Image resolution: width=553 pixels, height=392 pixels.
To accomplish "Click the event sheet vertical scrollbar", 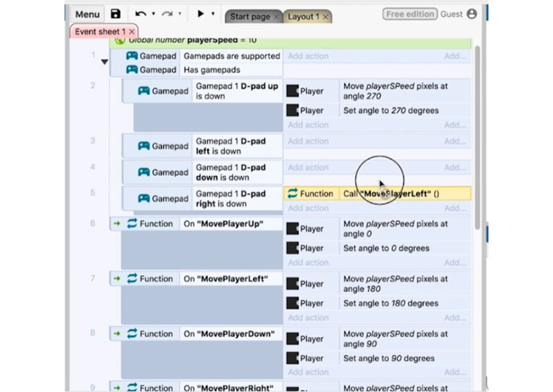I will [477, 138].
